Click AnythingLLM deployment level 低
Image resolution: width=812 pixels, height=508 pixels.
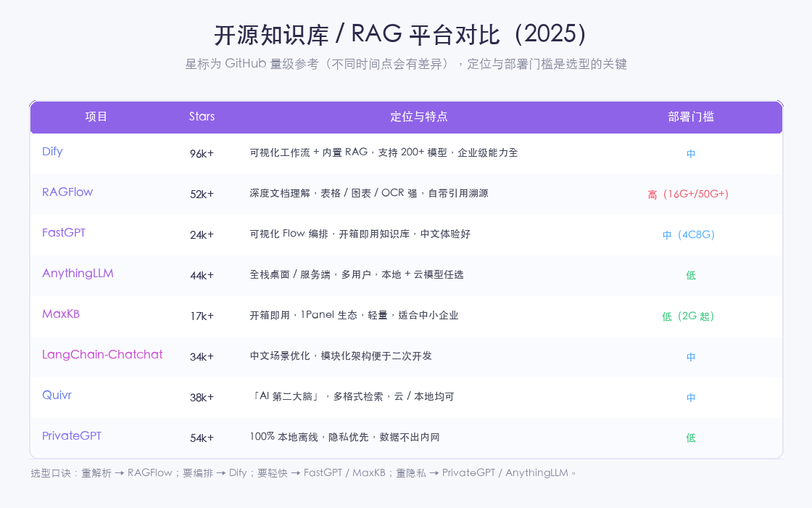coord(691,275)
